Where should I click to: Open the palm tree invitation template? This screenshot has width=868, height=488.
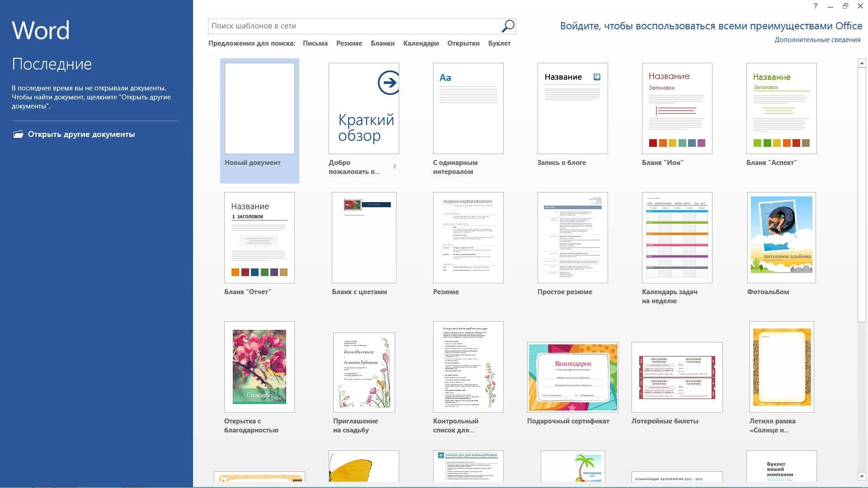coord(573,466)
